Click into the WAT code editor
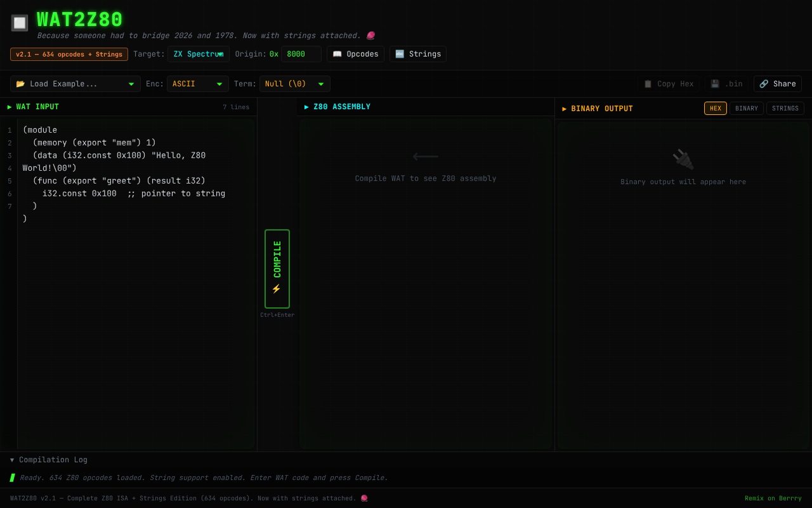This screenshot has width=812, height=508. tap(136, 284)
